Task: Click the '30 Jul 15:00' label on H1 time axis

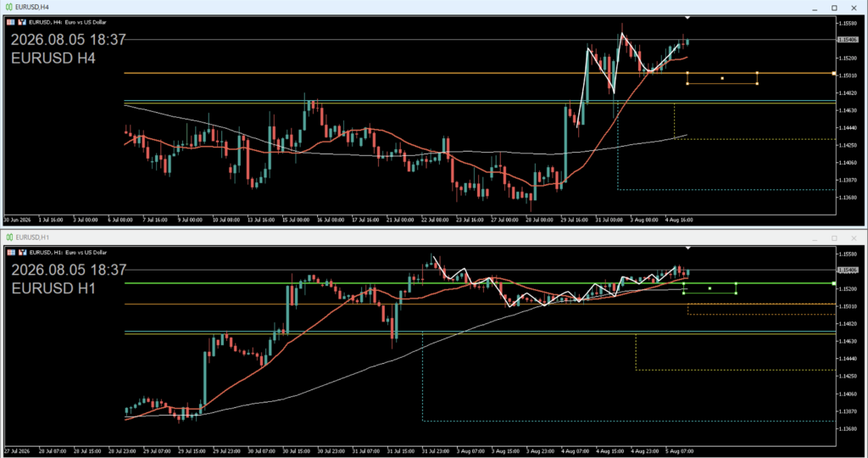Action: (x=296, y=451)
